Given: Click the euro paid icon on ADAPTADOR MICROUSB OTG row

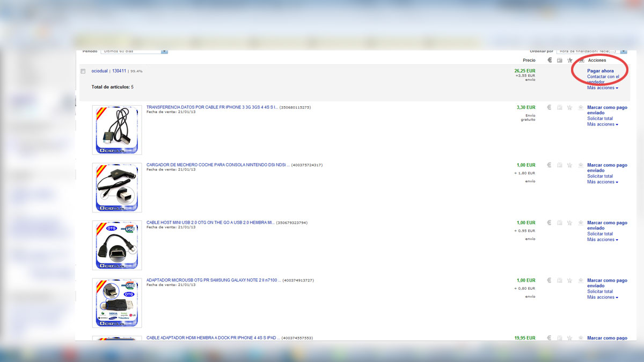Looking at the screenshot, I should pyautogui.click(x=550, y=280).
